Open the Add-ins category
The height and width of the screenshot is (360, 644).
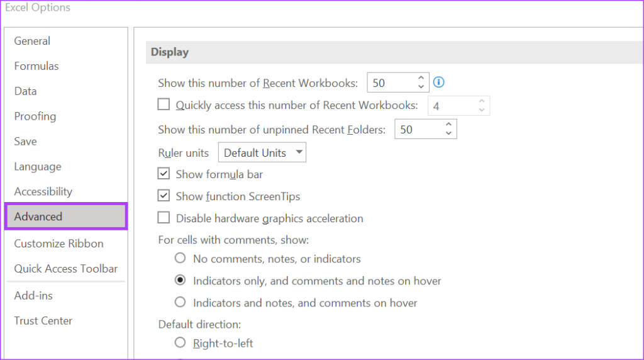33,296
